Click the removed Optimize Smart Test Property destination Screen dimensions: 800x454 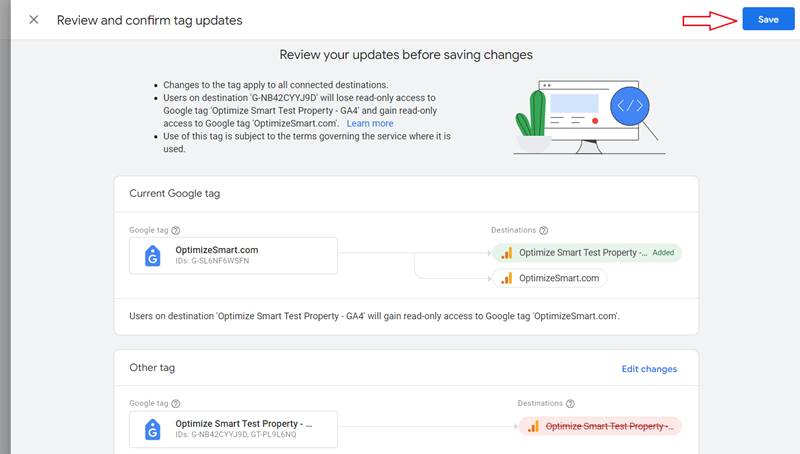coord(600,426)
